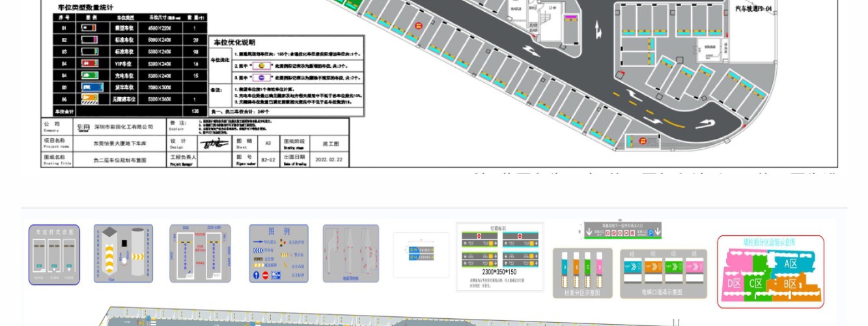Click the date 2022.02.22 cell
This screenshot has height=326, width=868.
pos(328,159)
